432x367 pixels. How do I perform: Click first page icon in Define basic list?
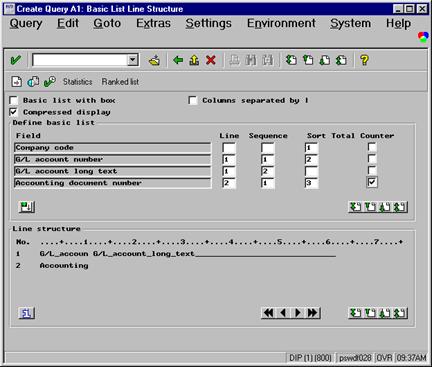pyautogui.click(x=355, y=207)
